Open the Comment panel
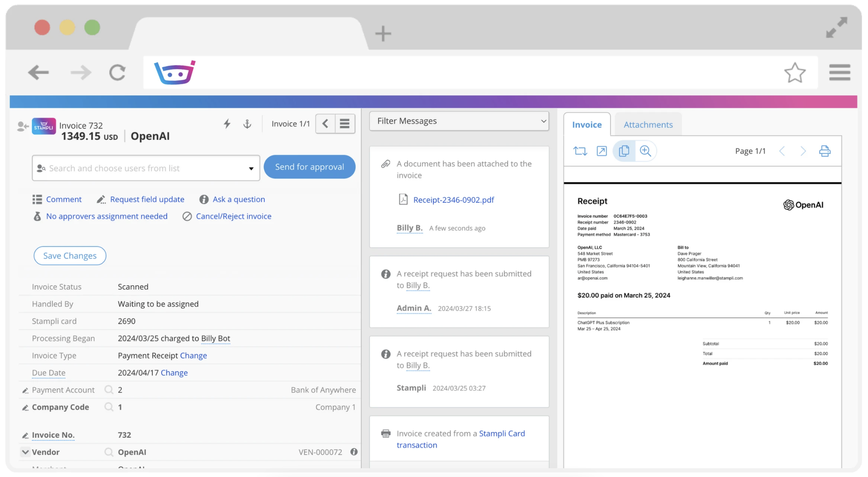The height and width of the screenshot is (477, 868). coord(64,199)
